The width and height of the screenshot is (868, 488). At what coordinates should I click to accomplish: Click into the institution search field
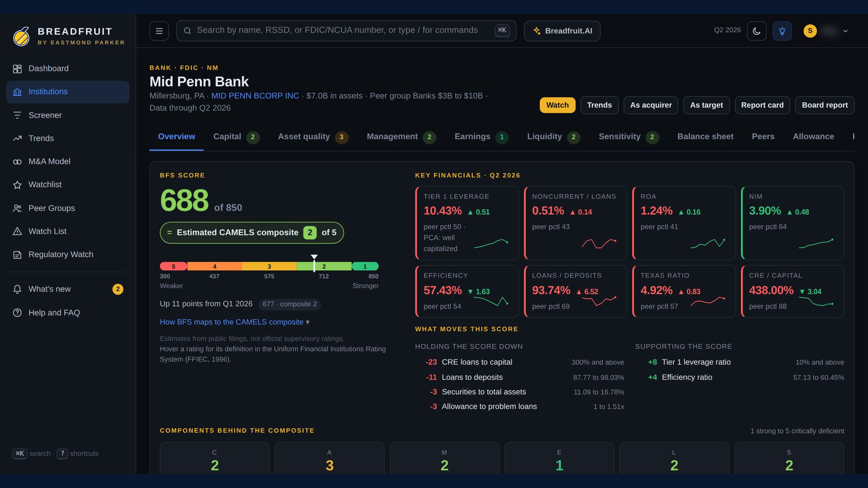[x=346, y=31]
